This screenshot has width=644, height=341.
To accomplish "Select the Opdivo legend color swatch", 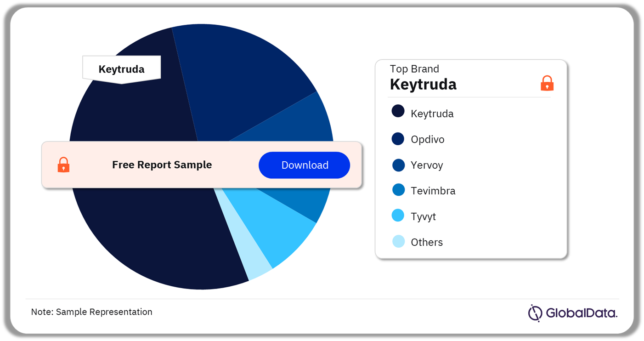I will 398,139.
